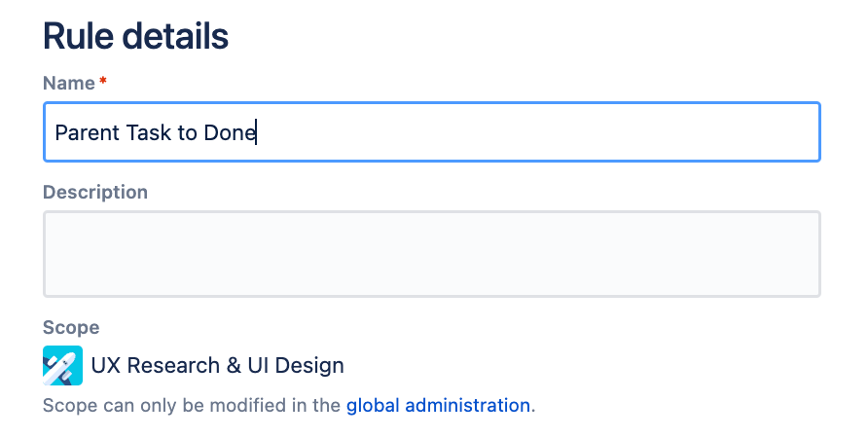Click the UX Research & UI Design project icon

[x=62, y=366]
